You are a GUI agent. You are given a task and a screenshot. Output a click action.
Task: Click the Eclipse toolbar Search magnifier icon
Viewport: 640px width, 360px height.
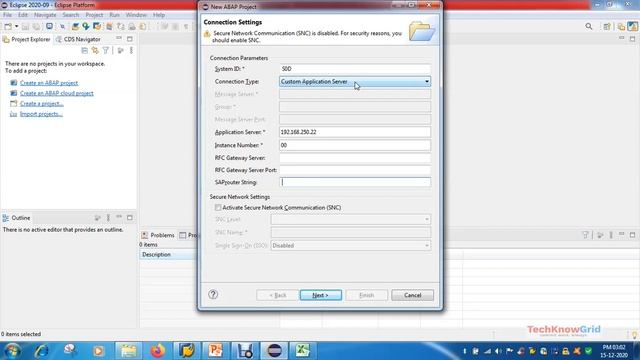589,27
